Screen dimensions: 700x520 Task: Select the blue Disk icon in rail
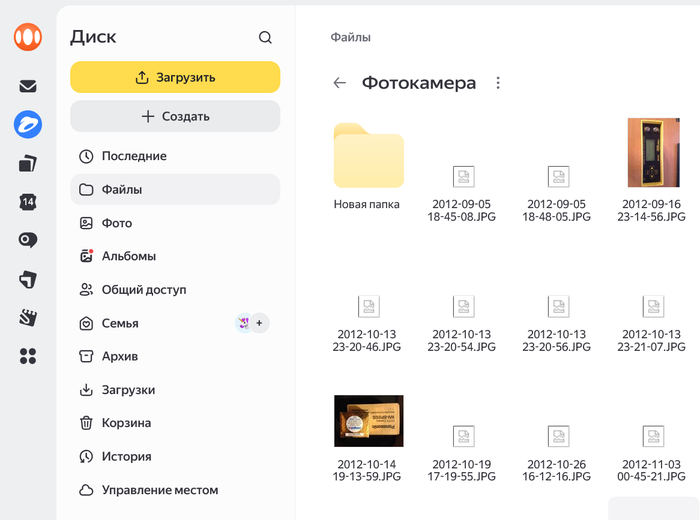28,124
